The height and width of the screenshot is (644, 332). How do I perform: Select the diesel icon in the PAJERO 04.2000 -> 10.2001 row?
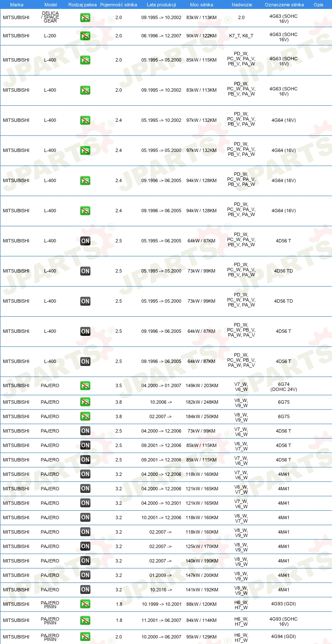coord(85,503)
